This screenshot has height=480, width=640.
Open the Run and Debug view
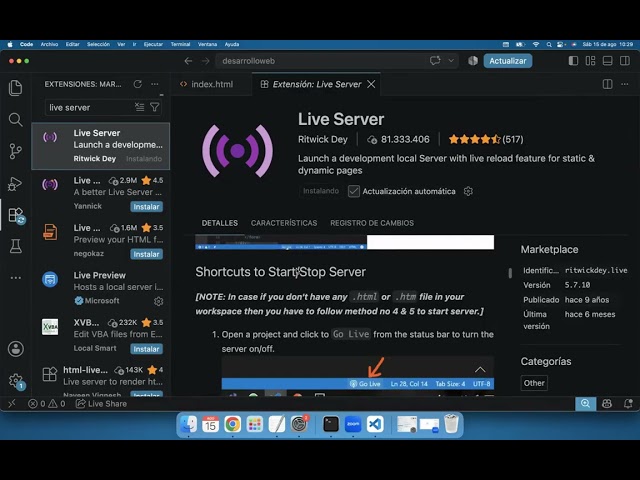[16, 184]
